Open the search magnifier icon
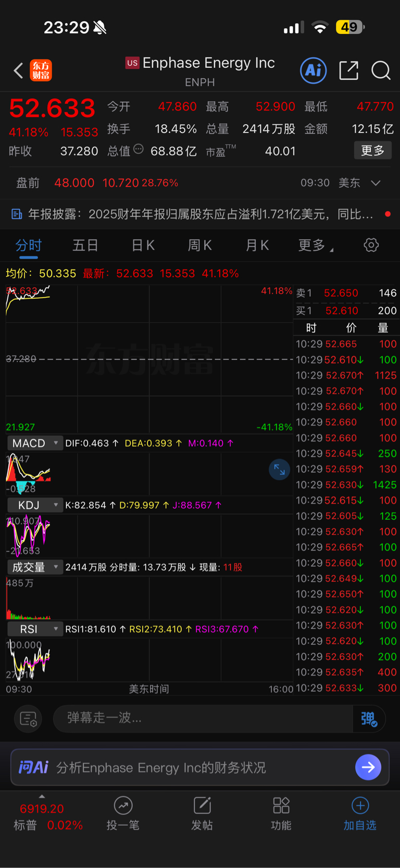400x868 pixels. click(381, 70)
